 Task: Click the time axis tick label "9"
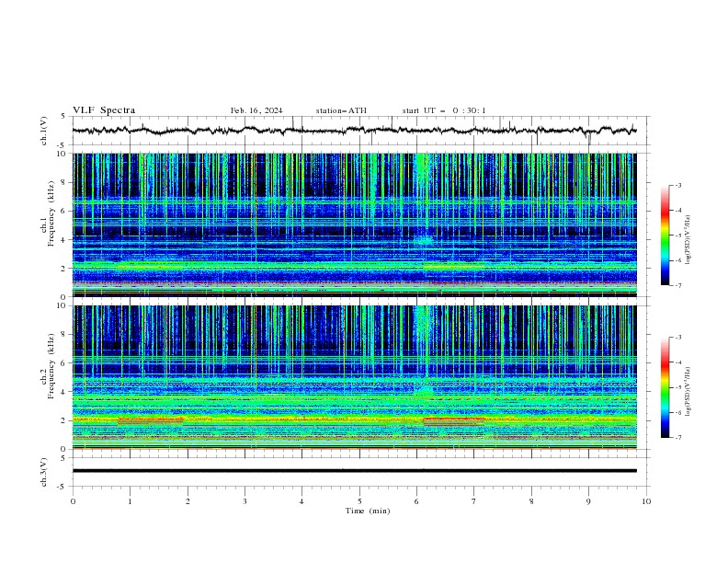[588, 501]
